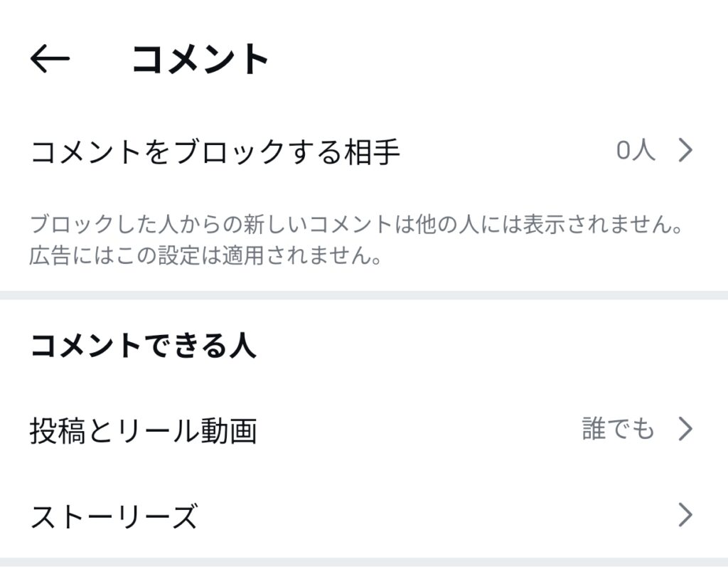Click the word 投稿 in the row label
728x569 pixels.
(58, 430)
